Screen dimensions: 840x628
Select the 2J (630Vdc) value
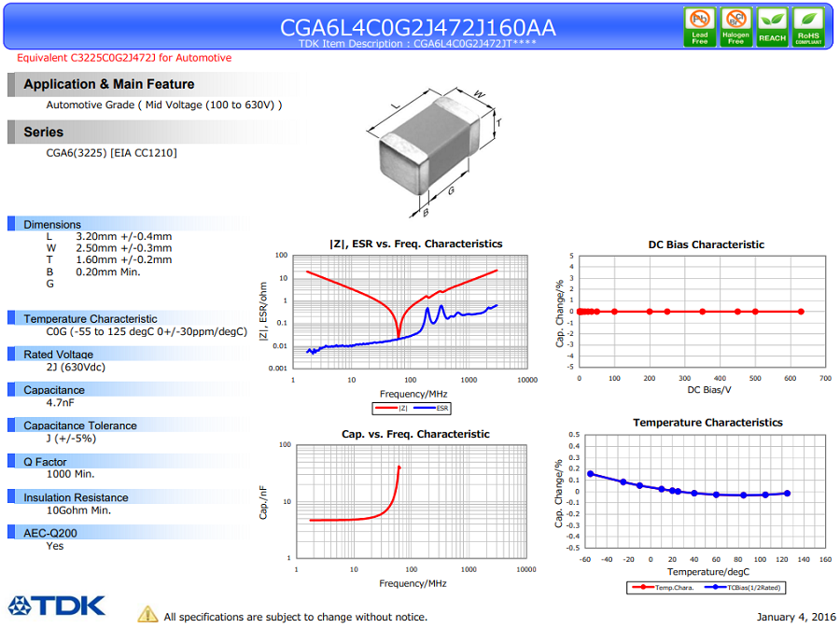[76, 368]
